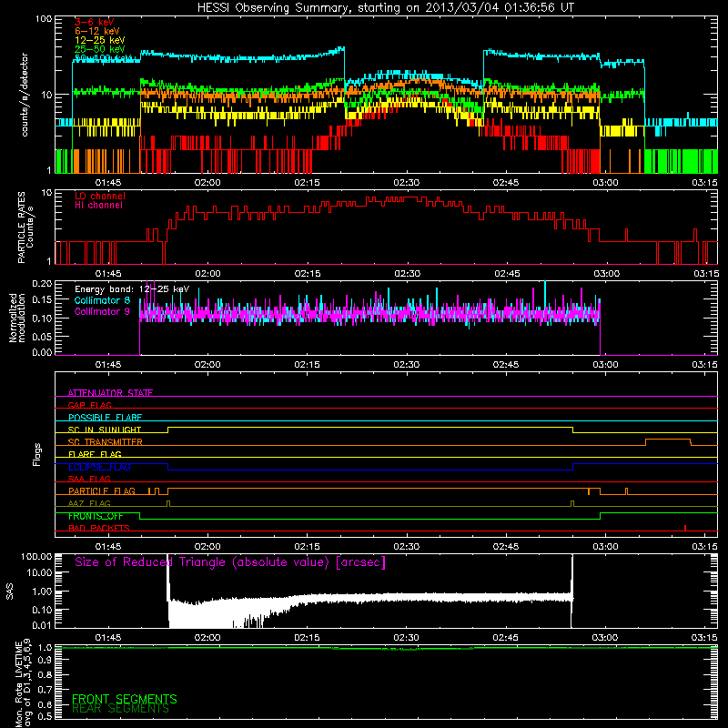
Task: Click '01:45' under the particle rates panel
Action: pos(108,274)
